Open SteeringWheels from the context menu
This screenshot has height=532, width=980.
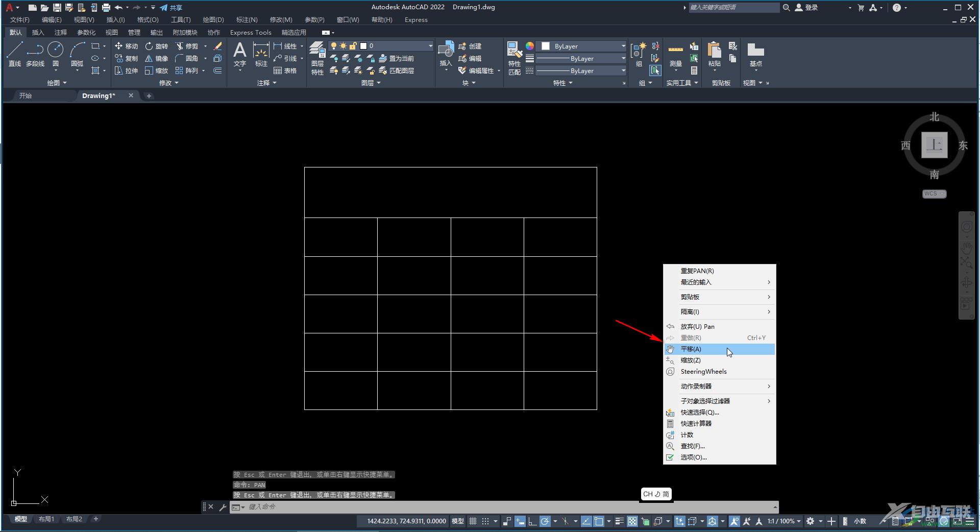coord(719,372)
